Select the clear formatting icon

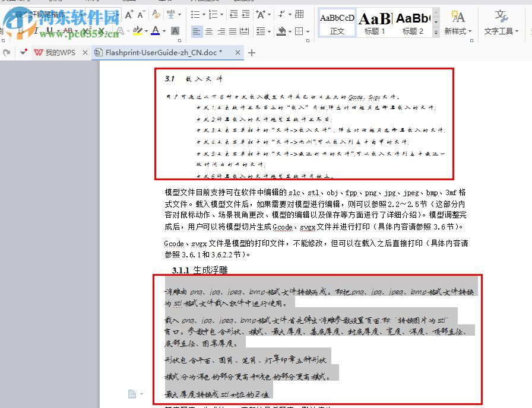(156, 14)
